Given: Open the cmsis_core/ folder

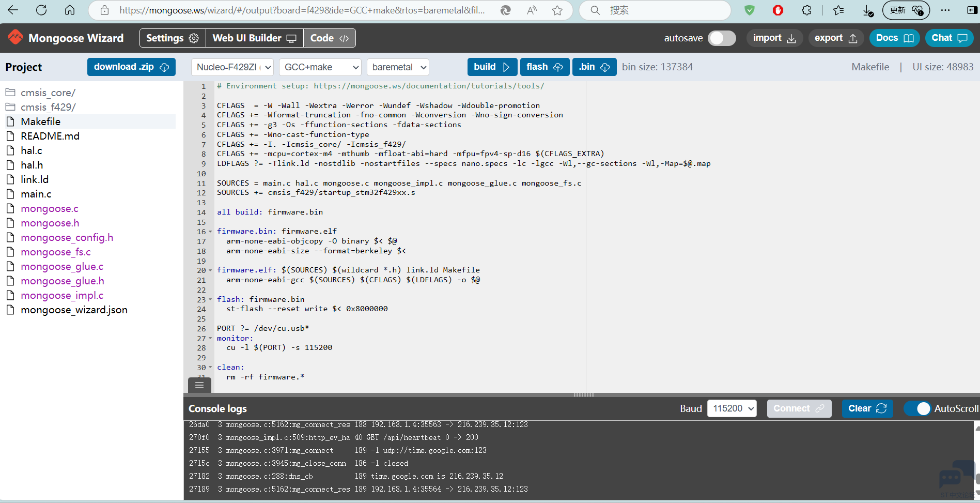Looking at the screenshot, I should click(x=48, y=93).
